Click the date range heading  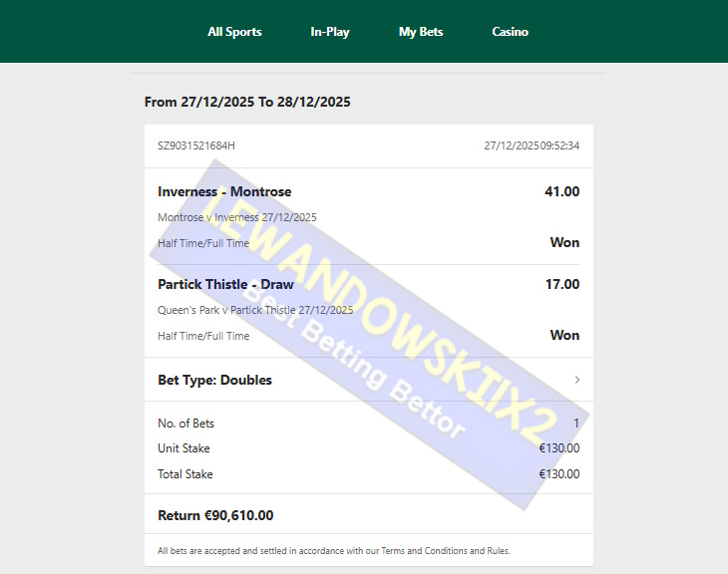(247, 102)
